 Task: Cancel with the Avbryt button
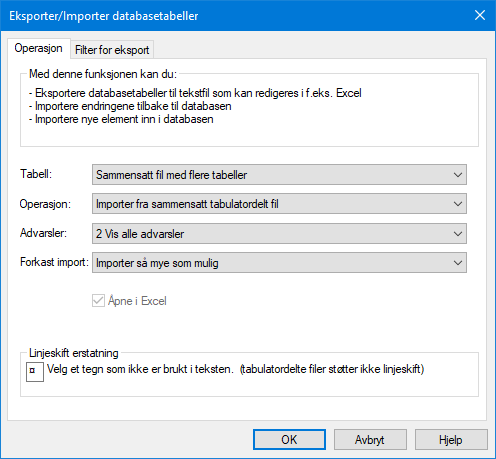370,440
